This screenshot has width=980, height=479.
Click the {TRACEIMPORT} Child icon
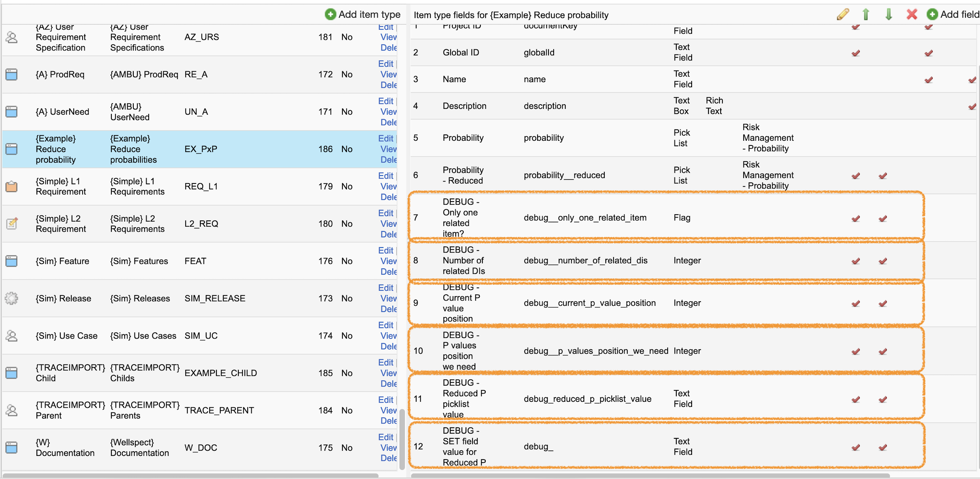[12, 373]
